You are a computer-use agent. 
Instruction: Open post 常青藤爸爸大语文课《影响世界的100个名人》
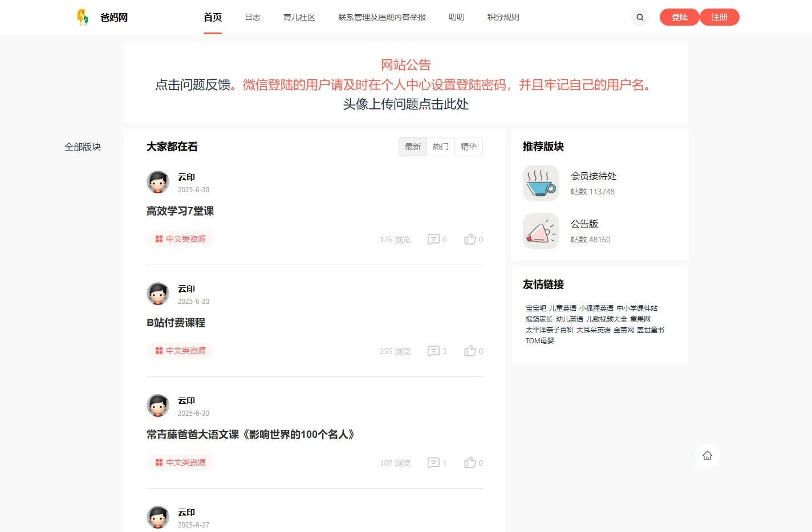point(251,434)
